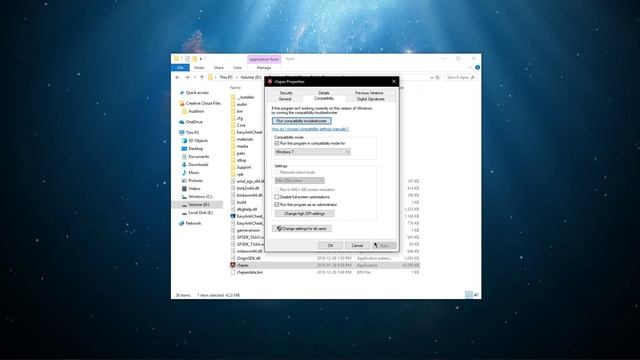Screen dimensions: 640x360
Task: Select Volume (D:) drive in navigation pane
Action: click(x=198, y=204)
